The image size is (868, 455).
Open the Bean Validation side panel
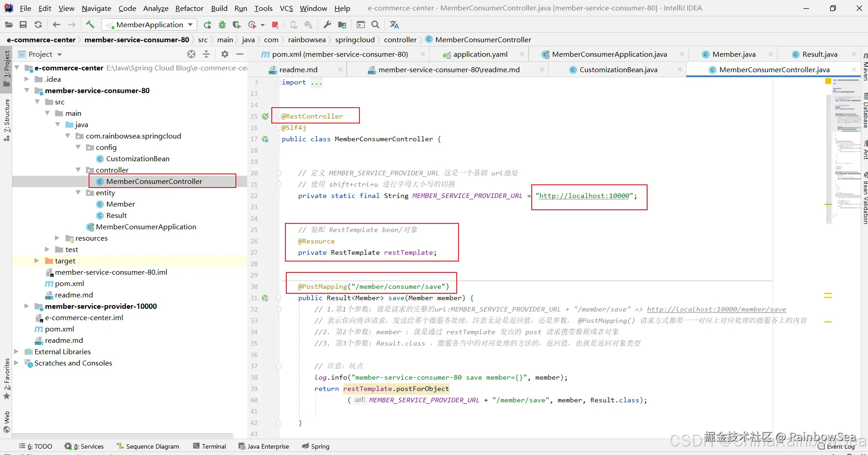[864, 198]
